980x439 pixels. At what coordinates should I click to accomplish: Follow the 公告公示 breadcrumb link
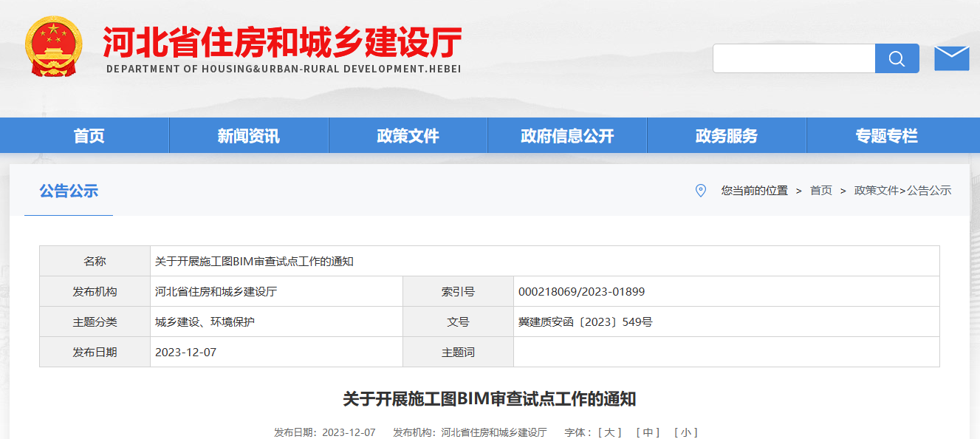929,191
